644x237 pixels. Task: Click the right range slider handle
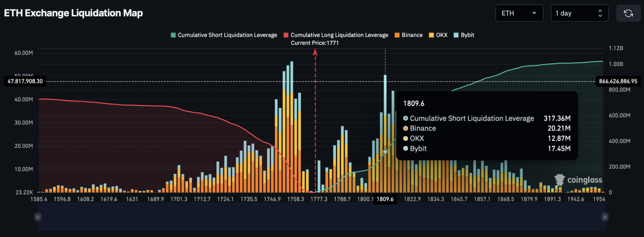[x=605, y=217]
